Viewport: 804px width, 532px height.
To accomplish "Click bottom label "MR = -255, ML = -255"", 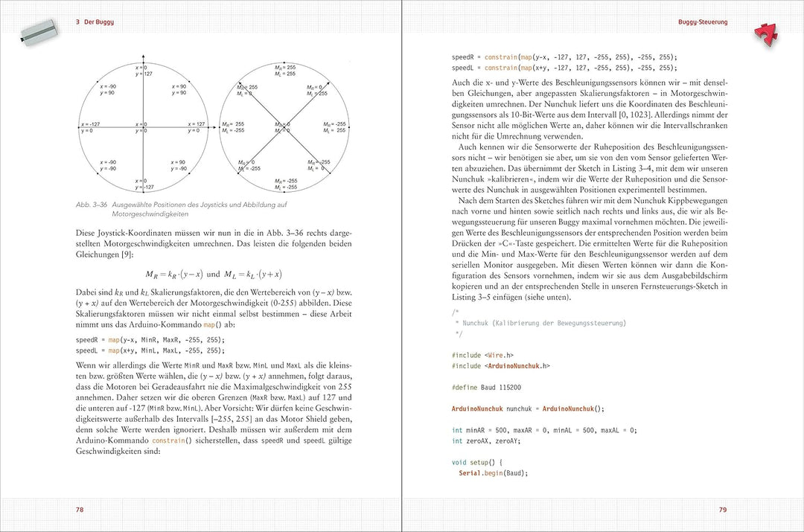I will coord(286,184).
